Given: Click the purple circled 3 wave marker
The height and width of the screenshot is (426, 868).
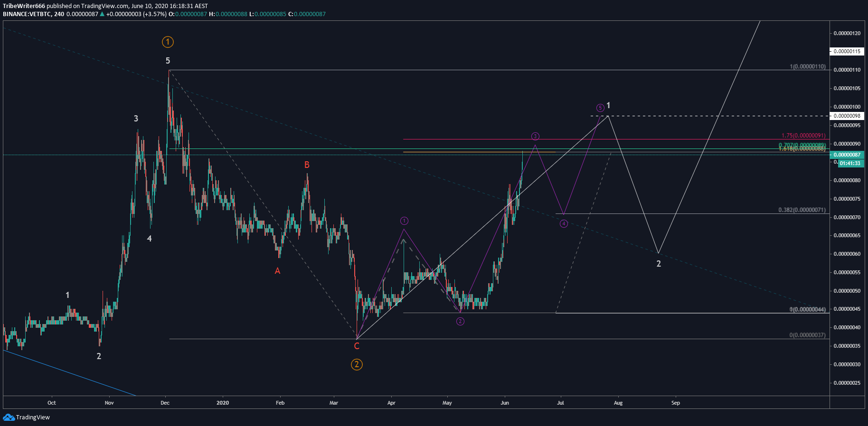Looking at the screenshot, I should (x=535, y=136).
